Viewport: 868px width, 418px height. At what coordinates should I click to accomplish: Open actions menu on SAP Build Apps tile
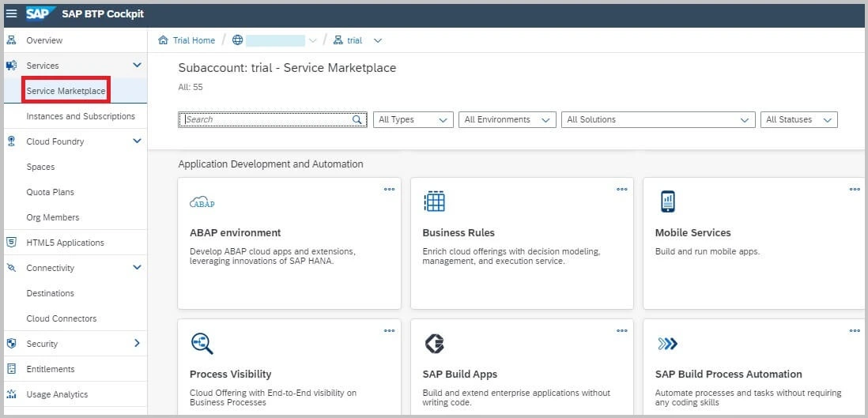click(622, 331)
